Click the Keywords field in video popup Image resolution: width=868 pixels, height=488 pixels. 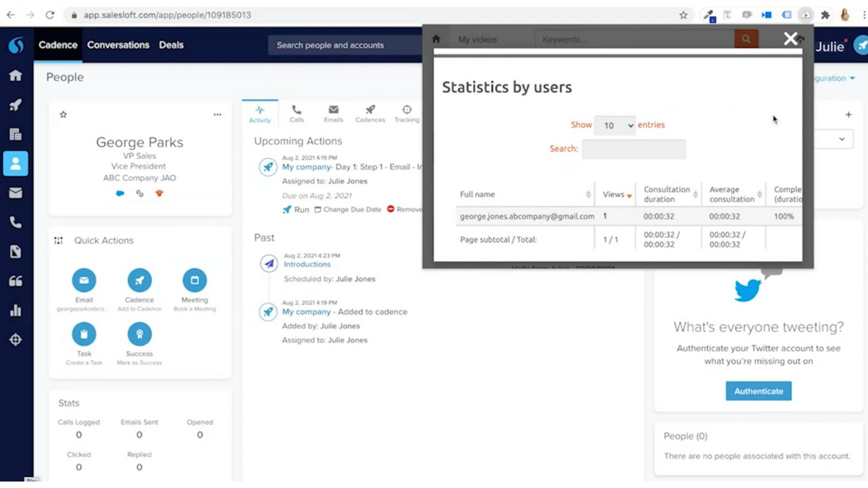click(x=635, y=39)
